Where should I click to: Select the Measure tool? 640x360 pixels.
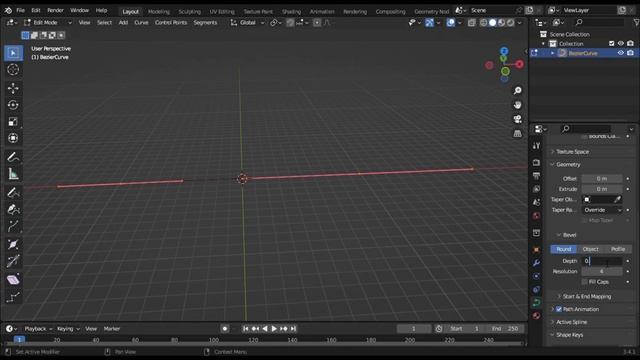coord(13,174)
